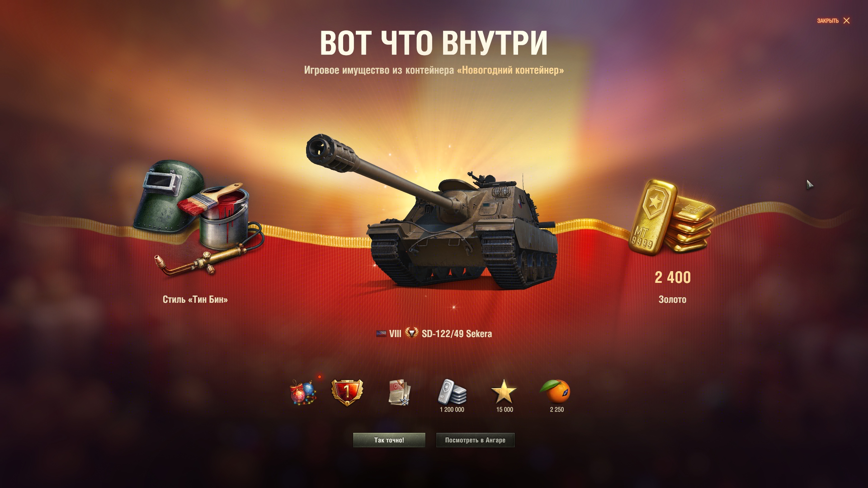
Task: Close the reward screen with X icon
Action: pyautogui.click(x=847, y=21)
